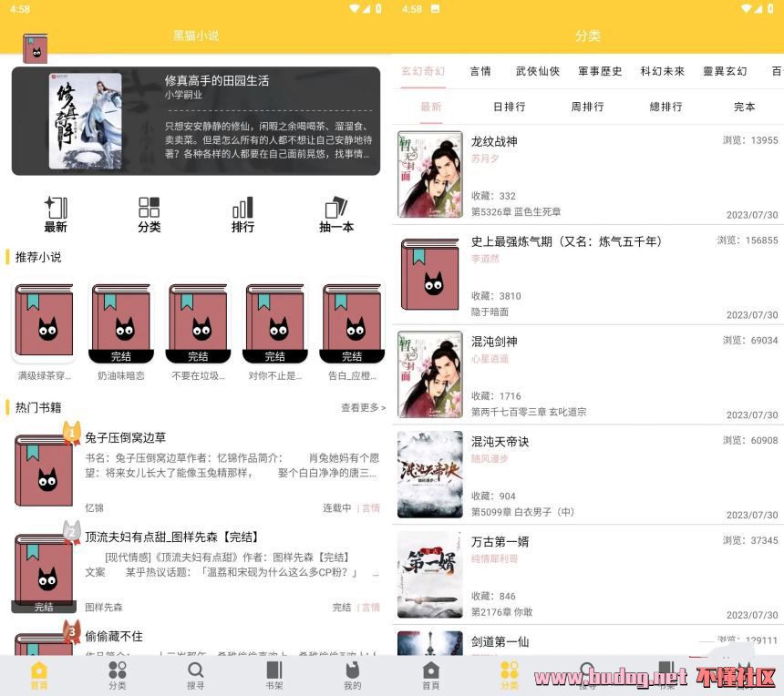The width and height of the screenshot is (784, 696).
Task: Tap the 黑猫小说 header title
Action: (195, 36)
